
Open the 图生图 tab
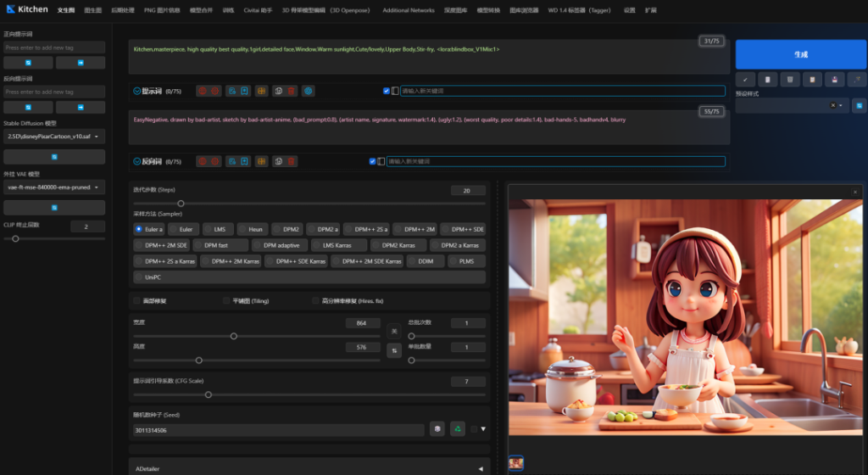coord(93,10)
